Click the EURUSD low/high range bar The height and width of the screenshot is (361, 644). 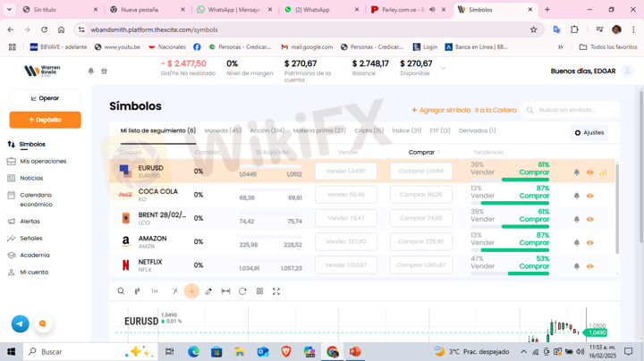[271, 166]
